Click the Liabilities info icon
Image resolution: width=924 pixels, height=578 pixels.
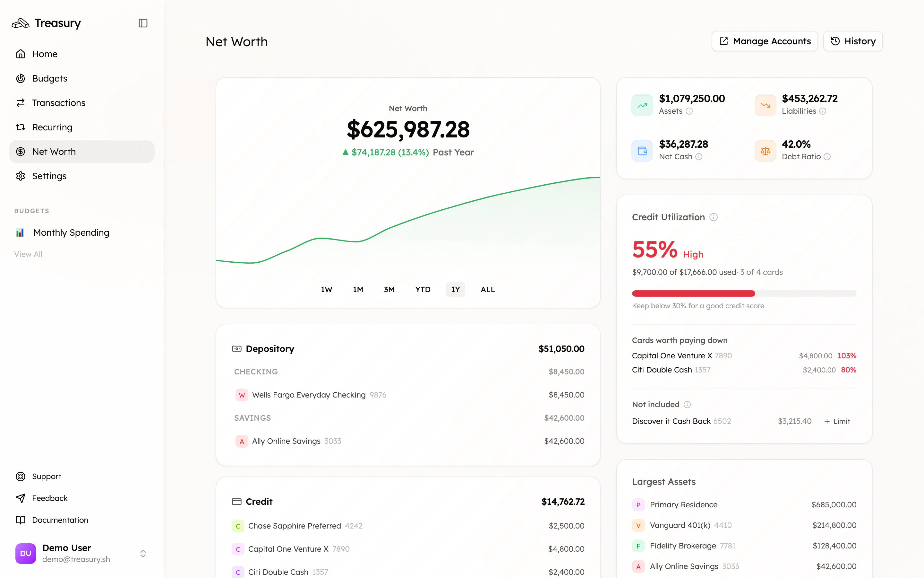coord(823,111)
